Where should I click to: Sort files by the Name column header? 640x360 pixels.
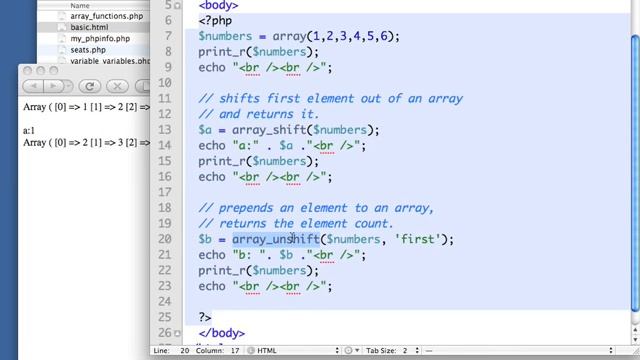[80, 6]
